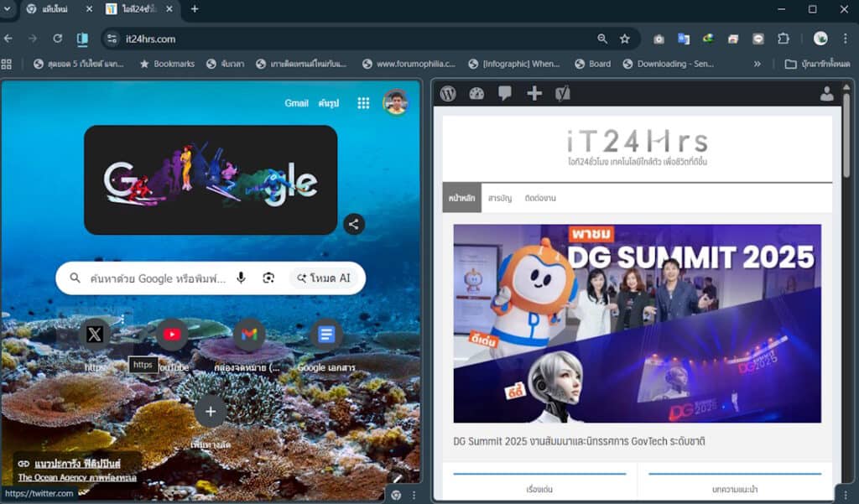Image resolution: width=859 pixels, height=504 pixels.
Task: Open the X (Twitter) shortcut
Action: click(x=95, y=334)
